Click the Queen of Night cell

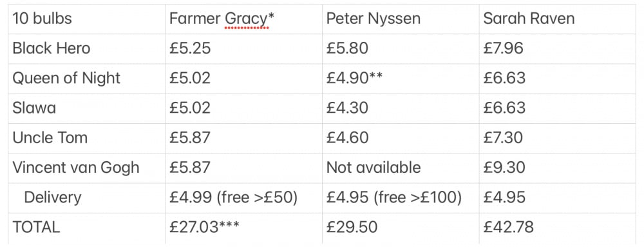pos(87,79)
